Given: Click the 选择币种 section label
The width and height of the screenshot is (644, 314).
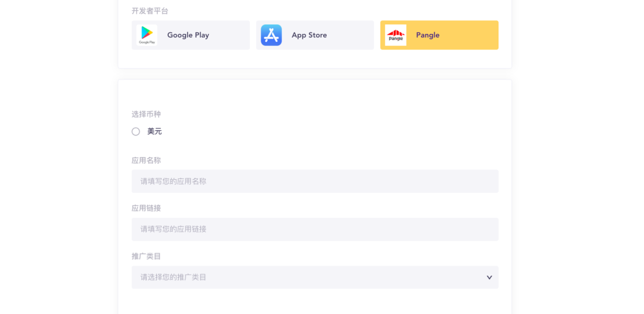Looking at the screenshot, I should [x=146, y=114].
